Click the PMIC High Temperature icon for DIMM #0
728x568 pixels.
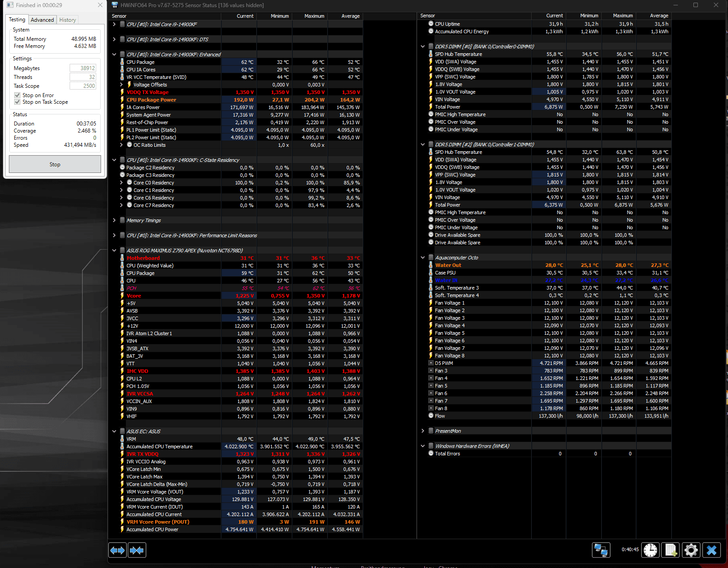(431, 114)
